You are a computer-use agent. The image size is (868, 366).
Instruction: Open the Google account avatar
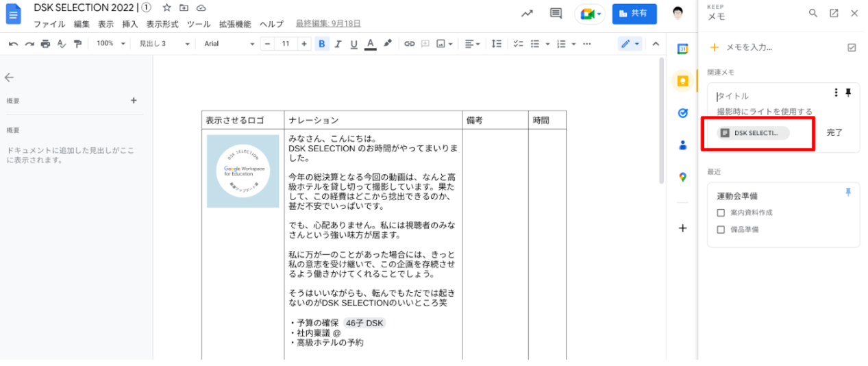coord(678,14)
